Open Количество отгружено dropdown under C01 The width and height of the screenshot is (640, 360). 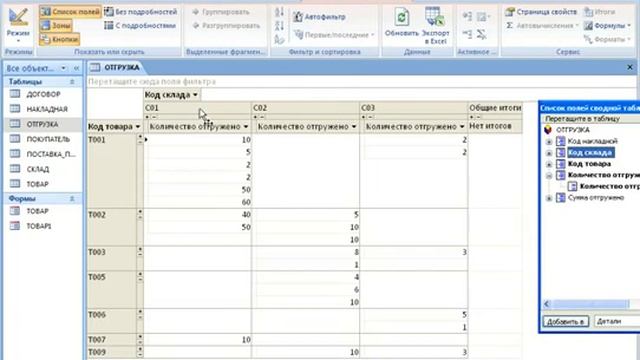click(246, 127)
